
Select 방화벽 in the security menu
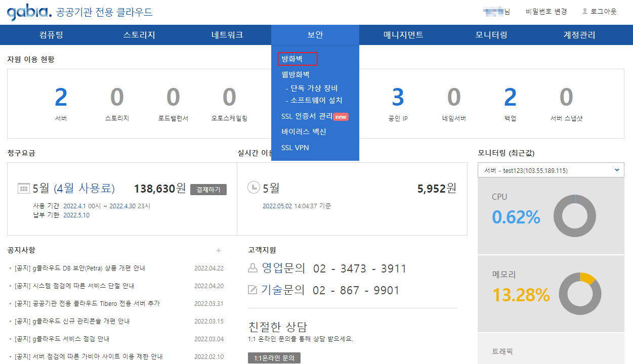(292, 59)
